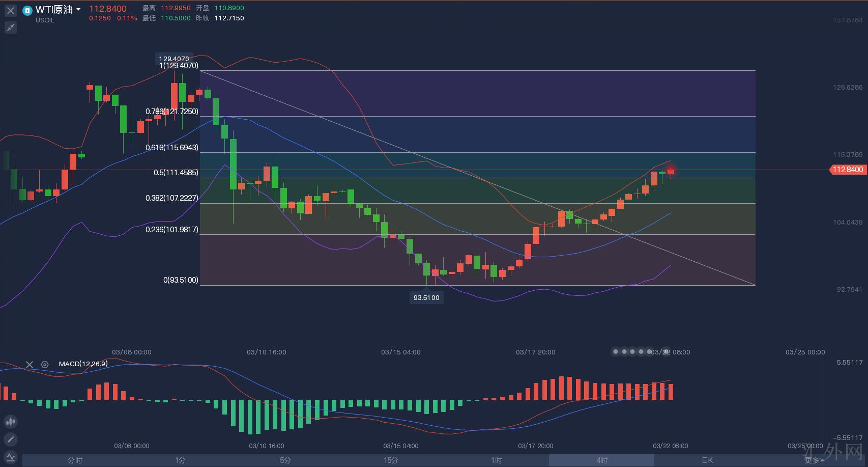Click the red current price tag 112.8400
The image size is (868, 467).
coord(848,170)
